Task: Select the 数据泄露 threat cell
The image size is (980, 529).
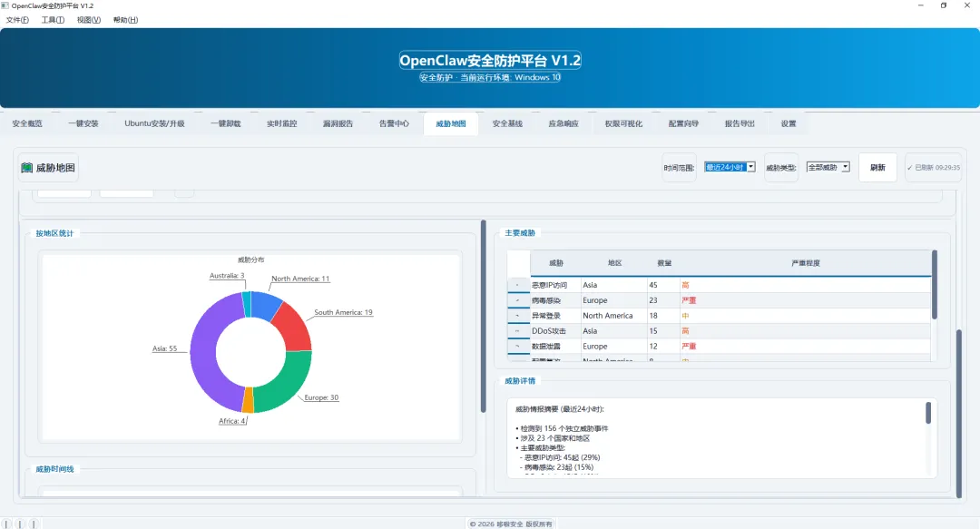Action: coord(555,347)
